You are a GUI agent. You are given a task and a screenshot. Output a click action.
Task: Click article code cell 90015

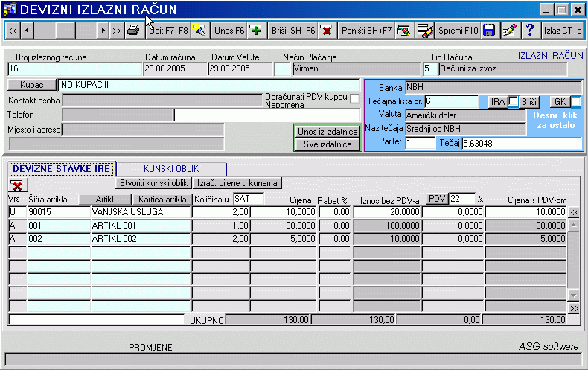click(60, 212)
